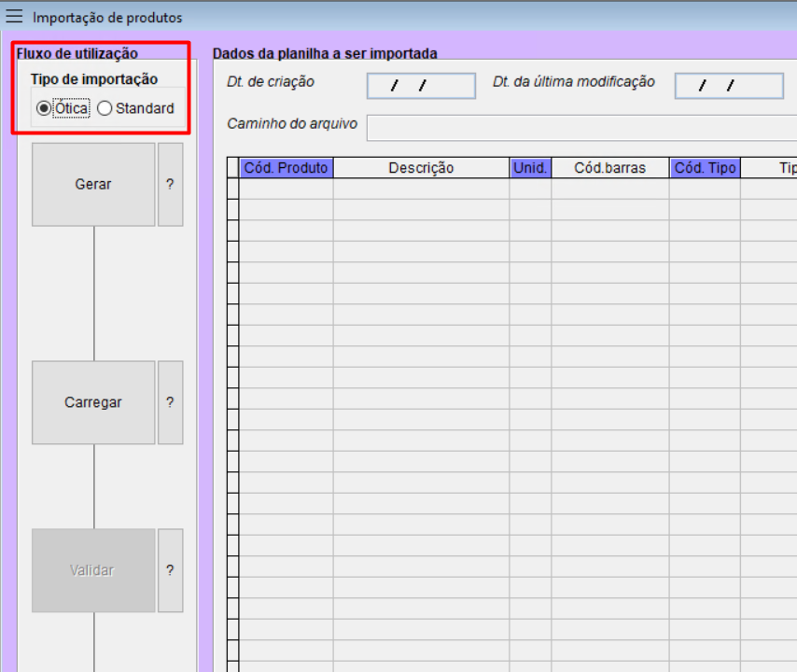Image resolution: width=797 pixels, height=672 pixels.
Task: Click the Dt. da última modificação field
Action: (729, 86)
